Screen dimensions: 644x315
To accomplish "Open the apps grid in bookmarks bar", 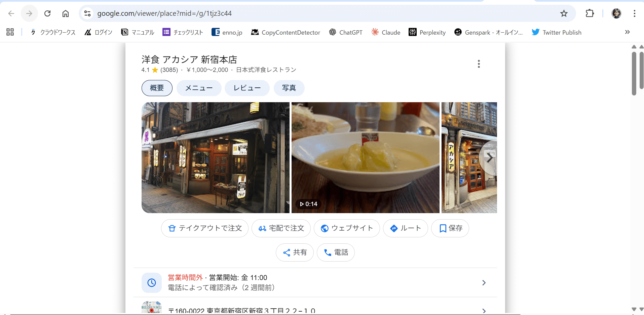I will 10,32.
